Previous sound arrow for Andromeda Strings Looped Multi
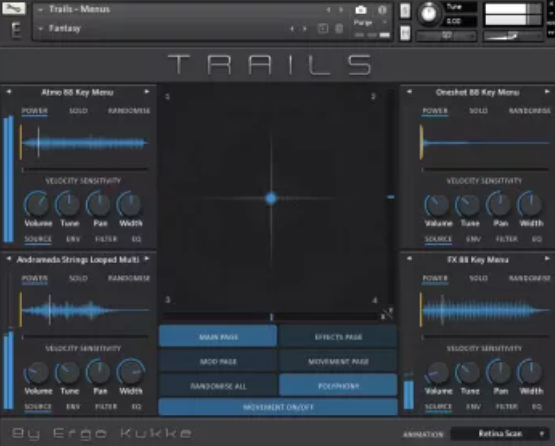This screenshot has height=446, width=555. (9, 259)
